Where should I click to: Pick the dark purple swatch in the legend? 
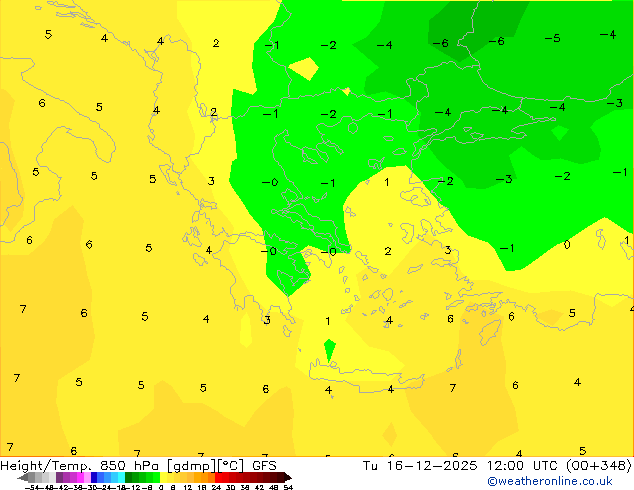[x=59, y=477]
